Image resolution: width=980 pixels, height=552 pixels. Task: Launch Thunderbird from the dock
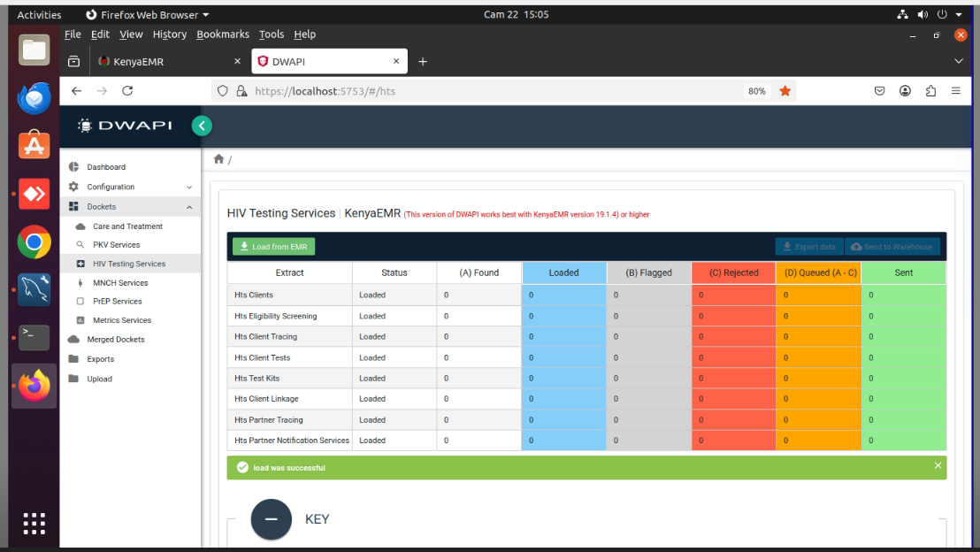(34, 97)
